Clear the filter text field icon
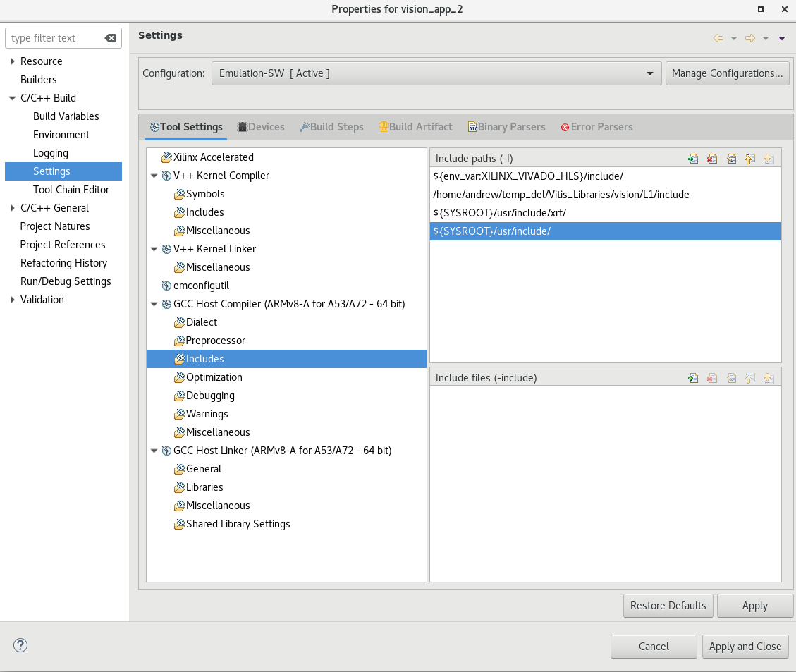Screen dimensions: 796x672 tap(110, 38)
